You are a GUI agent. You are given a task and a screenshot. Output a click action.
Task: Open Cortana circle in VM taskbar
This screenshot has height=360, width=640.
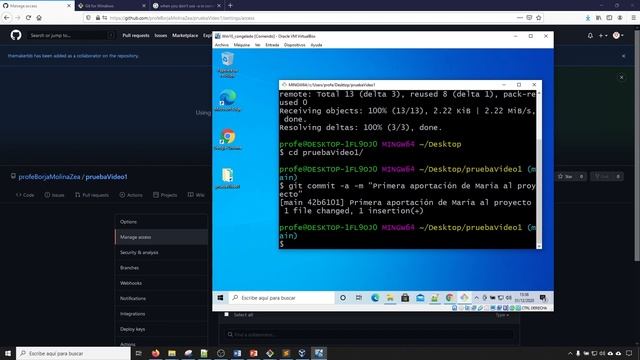[343, 298]
